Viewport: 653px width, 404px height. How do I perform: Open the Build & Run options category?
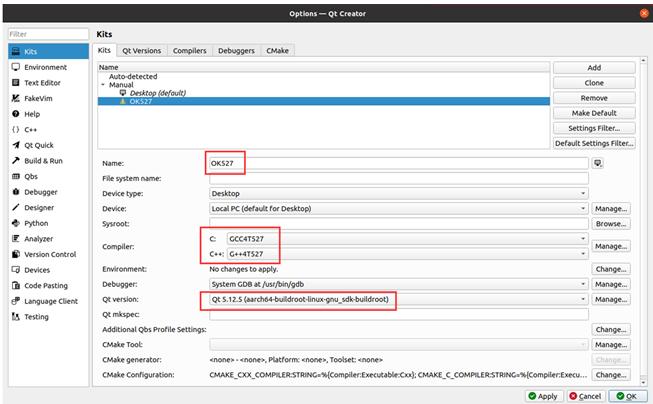click(x=48, y=161)
